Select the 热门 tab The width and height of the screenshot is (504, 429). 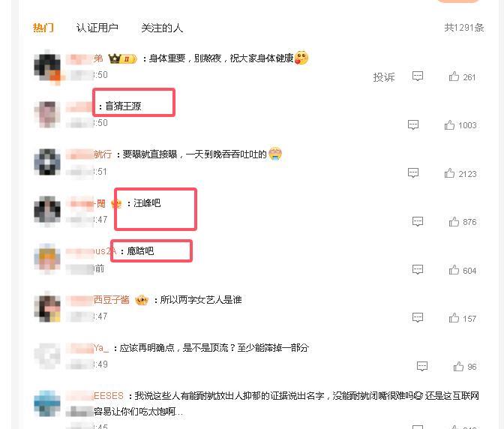point(43,28)
